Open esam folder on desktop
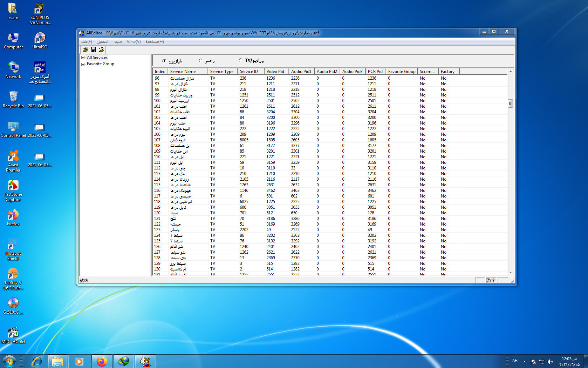 13,11
